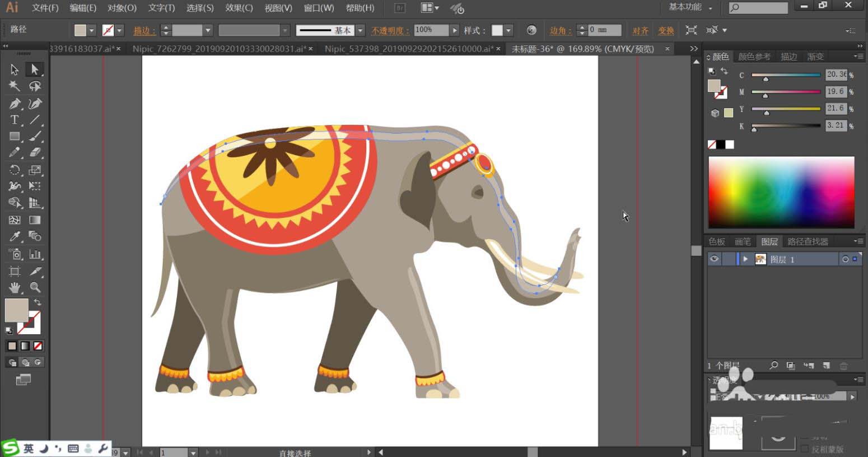
Task: Select the Column Graph tool
Action: click(35, 254)
